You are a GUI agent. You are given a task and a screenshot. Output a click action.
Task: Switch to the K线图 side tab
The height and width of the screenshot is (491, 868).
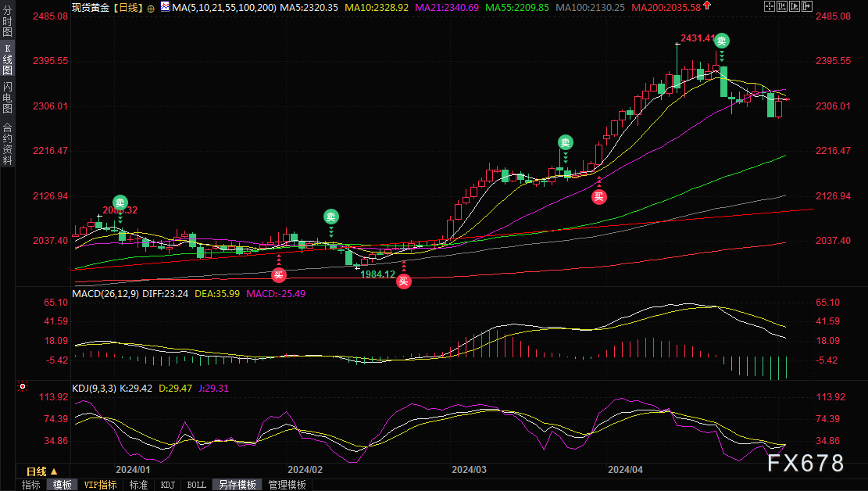(x=7, y=59)
